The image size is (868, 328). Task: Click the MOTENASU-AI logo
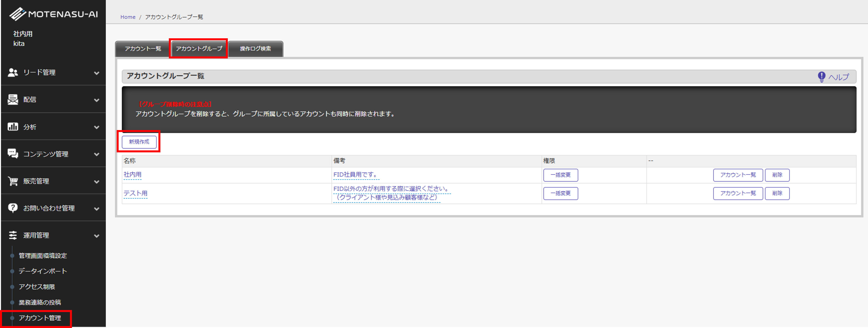[x=53, y=14]
